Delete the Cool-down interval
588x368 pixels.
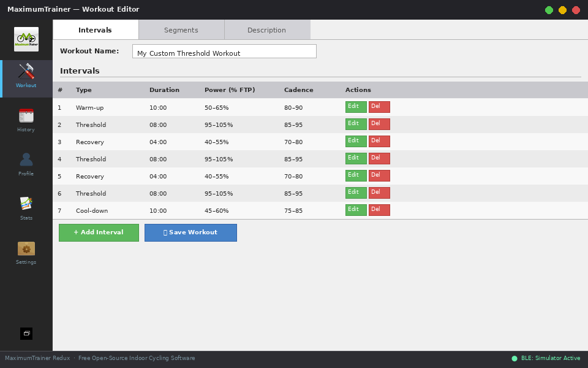click(x=379, y=209)
